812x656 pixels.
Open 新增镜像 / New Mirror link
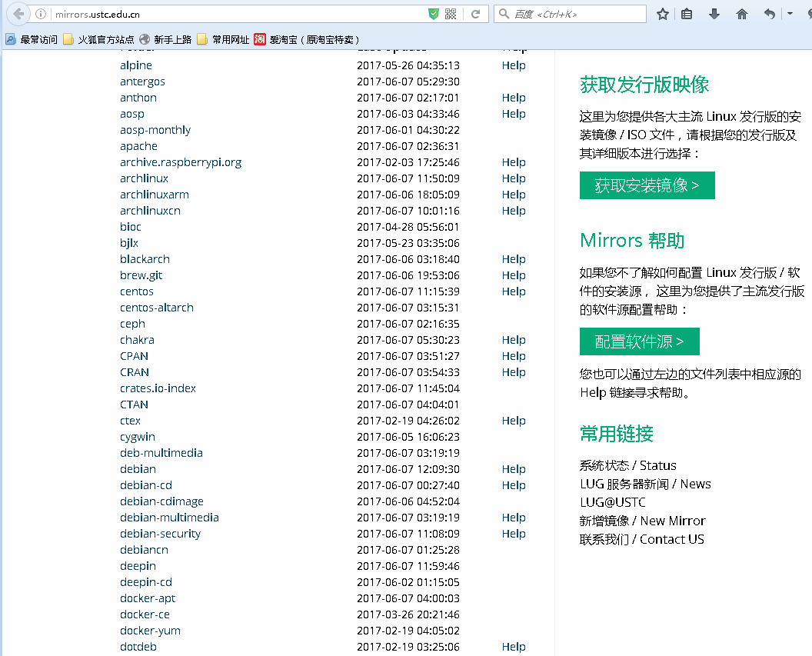pos(643,521)
